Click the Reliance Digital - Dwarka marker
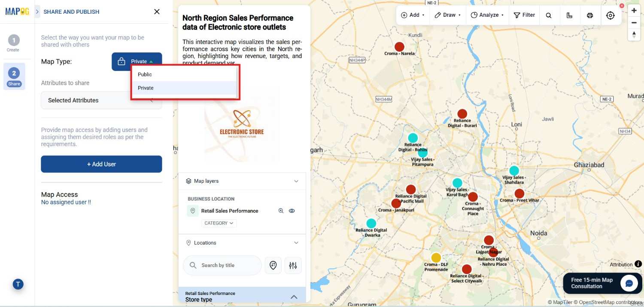 371,223
